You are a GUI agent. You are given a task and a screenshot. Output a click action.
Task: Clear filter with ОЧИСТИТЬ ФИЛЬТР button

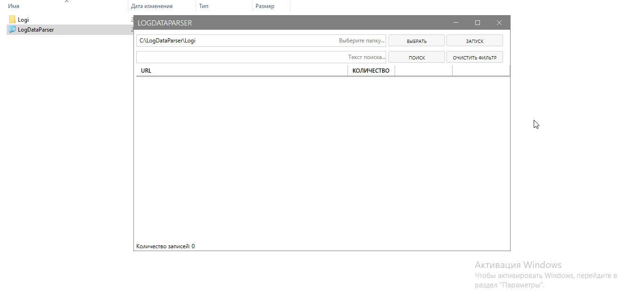[x=474, y=57]
